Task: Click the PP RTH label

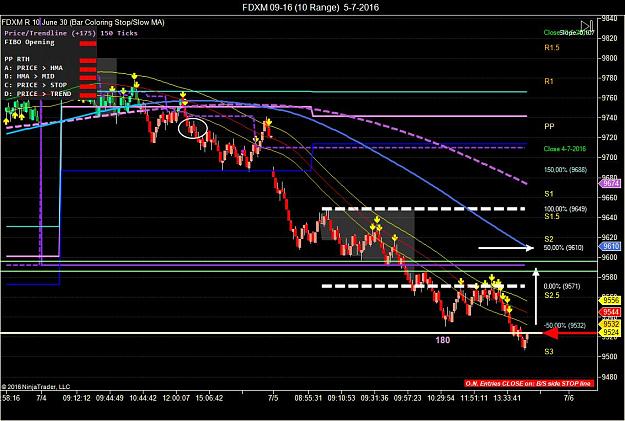Action: pyautogui.click(x=17, y=59)
